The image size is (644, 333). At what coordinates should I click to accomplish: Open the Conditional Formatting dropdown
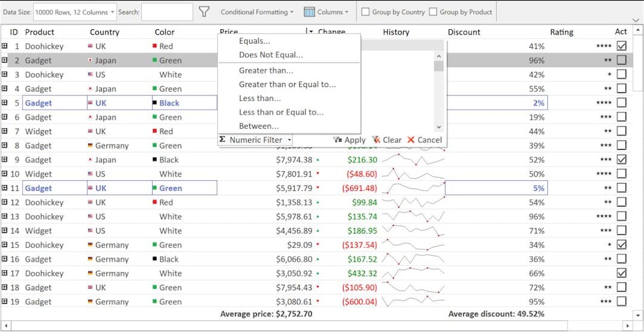tap(257, 12)
